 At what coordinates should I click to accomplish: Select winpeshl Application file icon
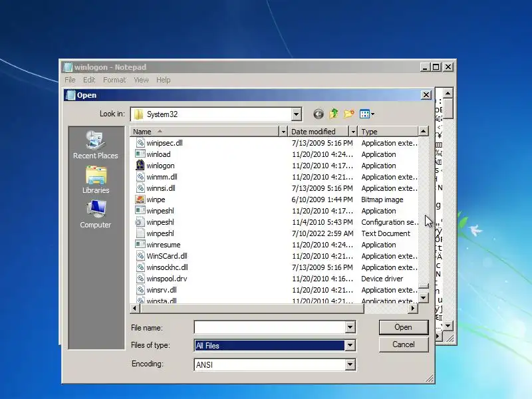pos(140,211)
